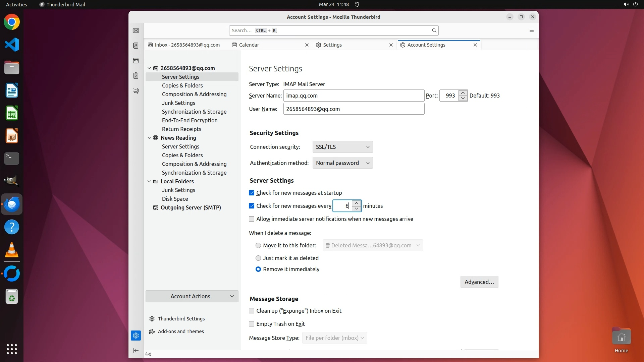Open the Address Book space icon
The image size is (644, 362).
pos(136,46)
